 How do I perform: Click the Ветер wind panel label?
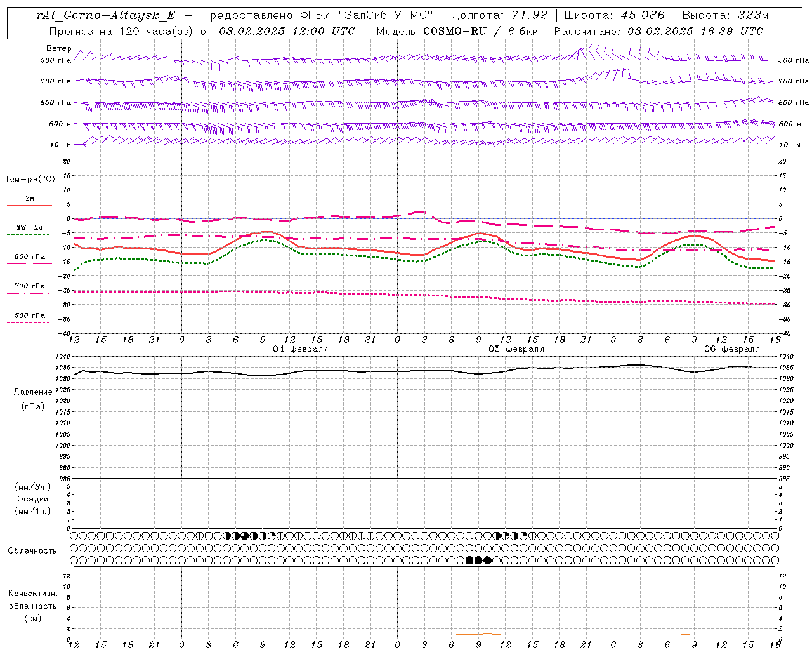click(x=58, y=48)
